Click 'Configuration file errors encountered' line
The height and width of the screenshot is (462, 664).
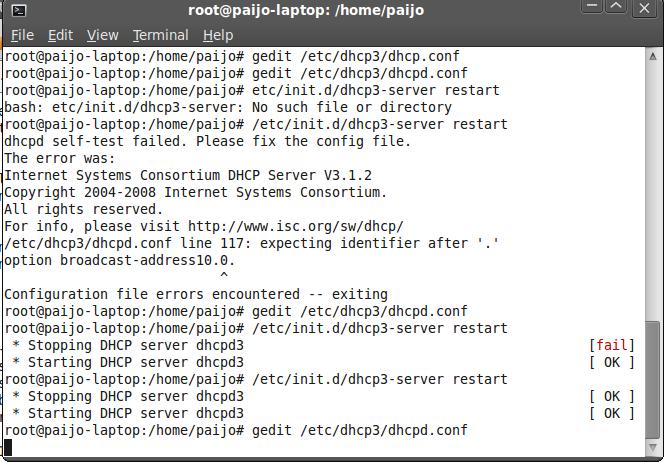195,294
